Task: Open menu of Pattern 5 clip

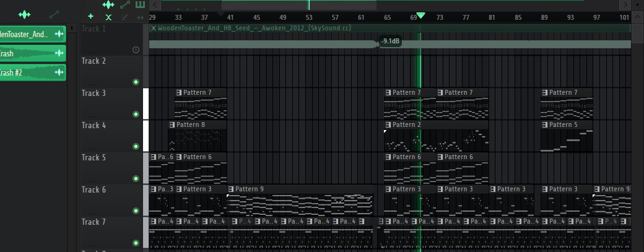Action: pyautogui.click(x=544, y=125)
